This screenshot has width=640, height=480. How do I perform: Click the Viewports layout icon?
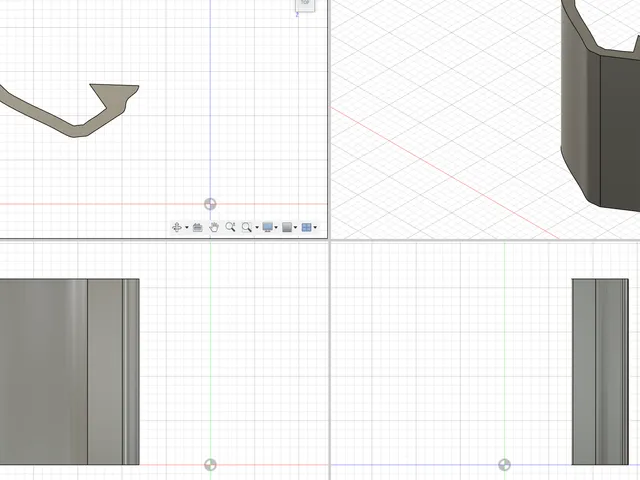(x=306, y=227)
